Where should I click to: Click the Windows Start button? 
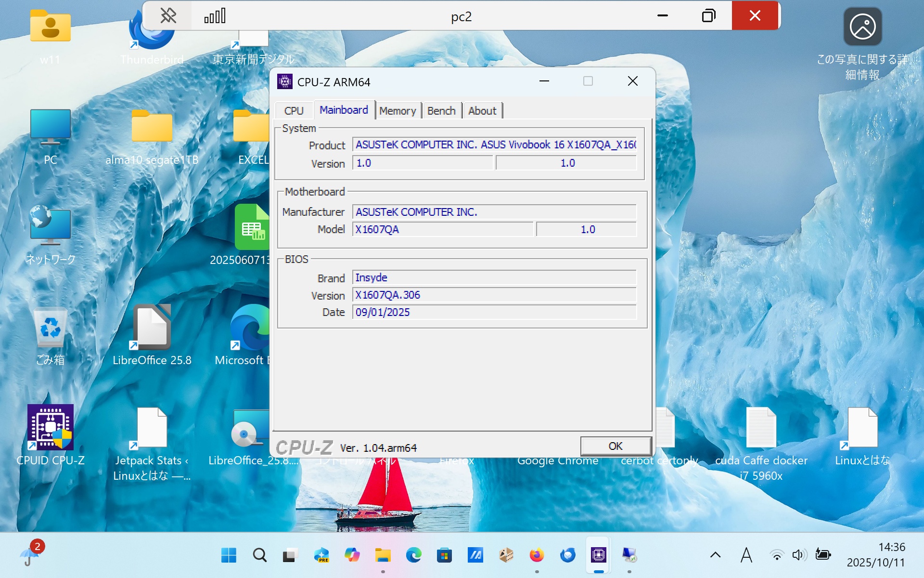click(x=229, y=555)
